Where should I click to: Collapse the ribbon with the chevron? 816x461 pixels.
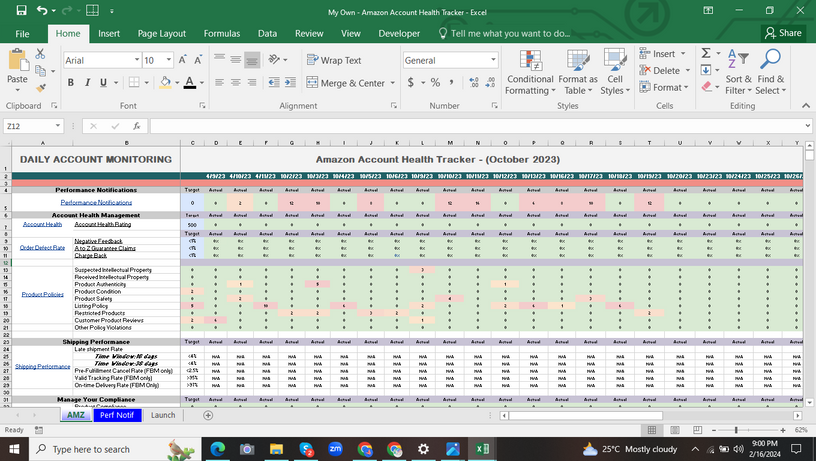tap(806, 106)
